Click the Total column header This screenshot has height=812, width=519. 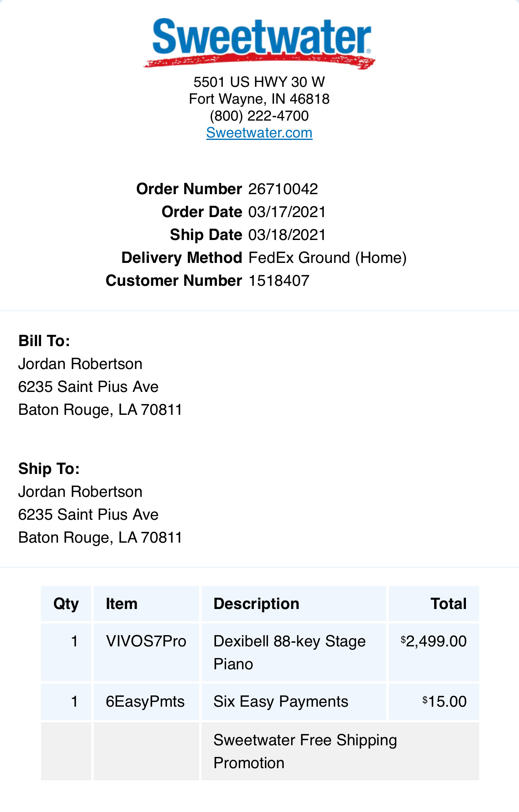(448, 604)
